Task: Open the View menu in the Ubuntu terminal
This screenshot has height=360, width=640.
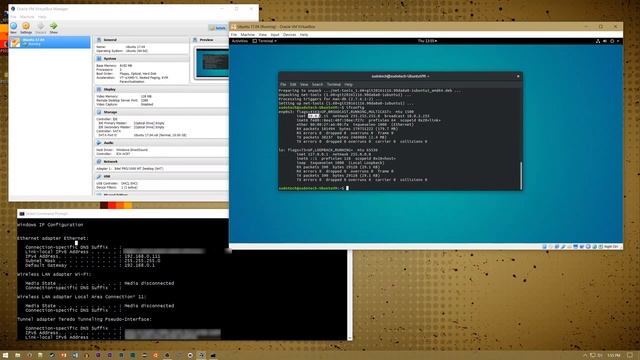Action: pos(304,84)
